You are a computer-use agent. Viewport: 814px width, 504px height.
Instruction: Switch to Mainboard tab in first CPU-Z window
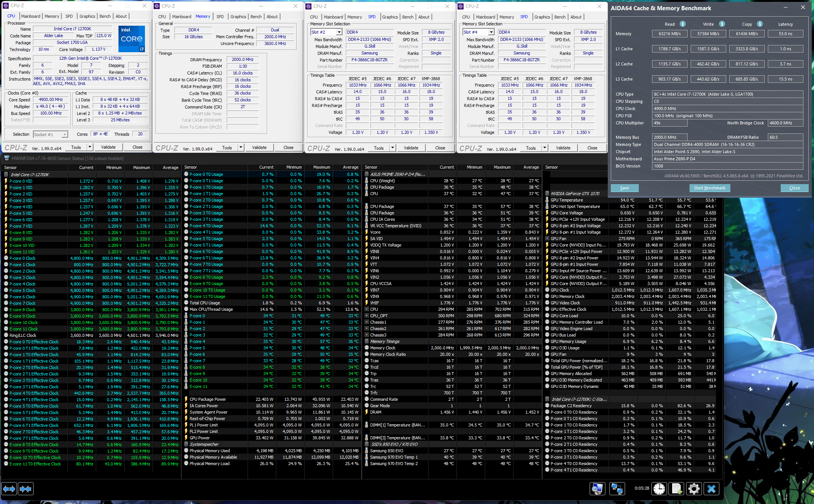[31, 16]
